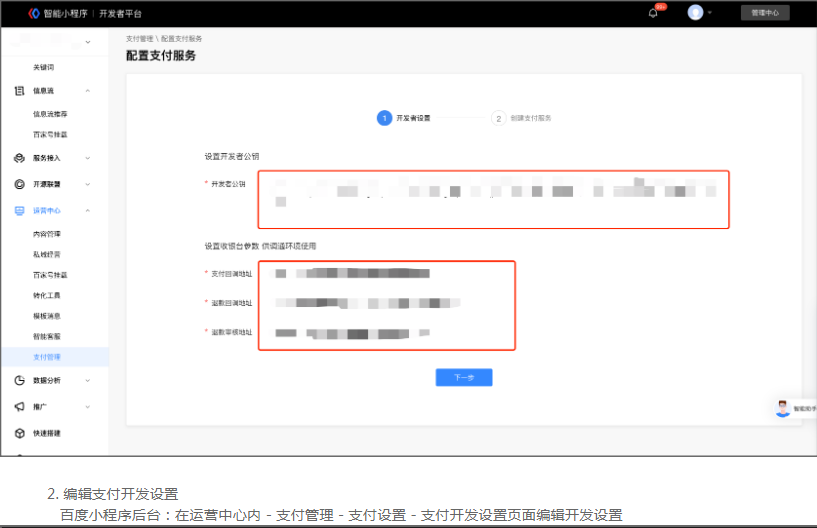Open the notifications bell icon
This screenshot has height=528, width=817.
click(653, 13)
